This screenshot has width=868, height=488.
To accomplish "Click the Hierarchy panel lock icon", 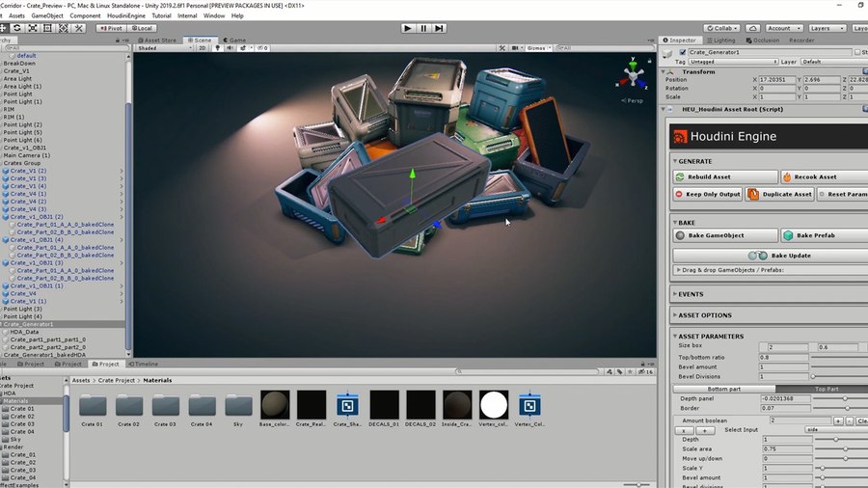I will (118, 41).
